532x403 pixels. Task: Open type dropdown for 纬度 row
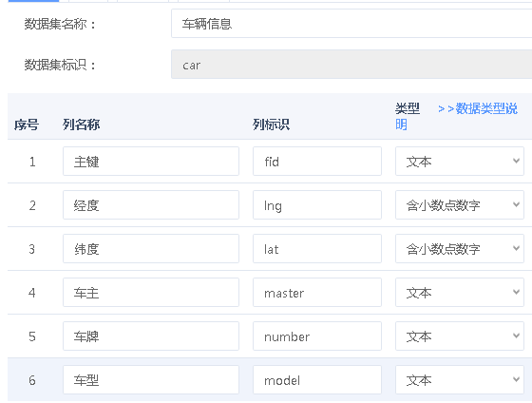point(460,248)
